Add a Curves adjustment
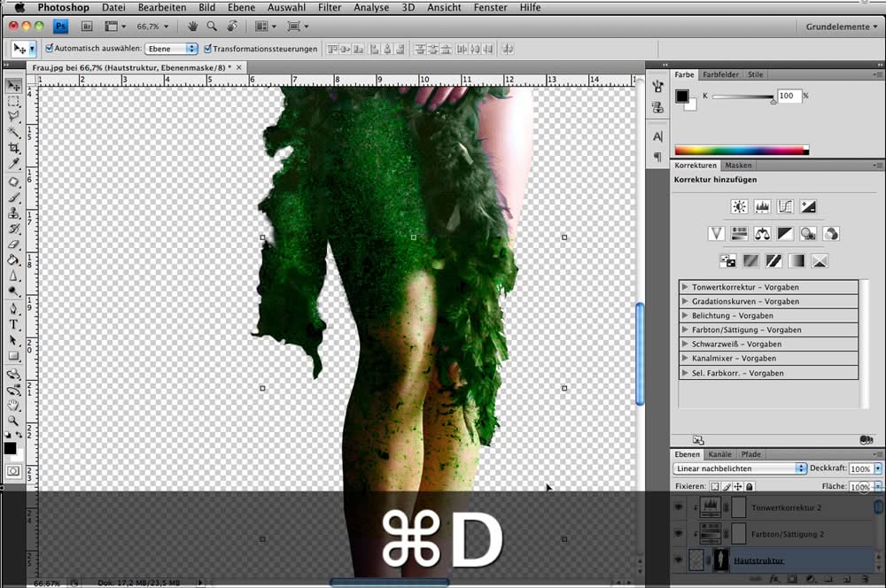 pyautogui.click(x=785, y=206)
